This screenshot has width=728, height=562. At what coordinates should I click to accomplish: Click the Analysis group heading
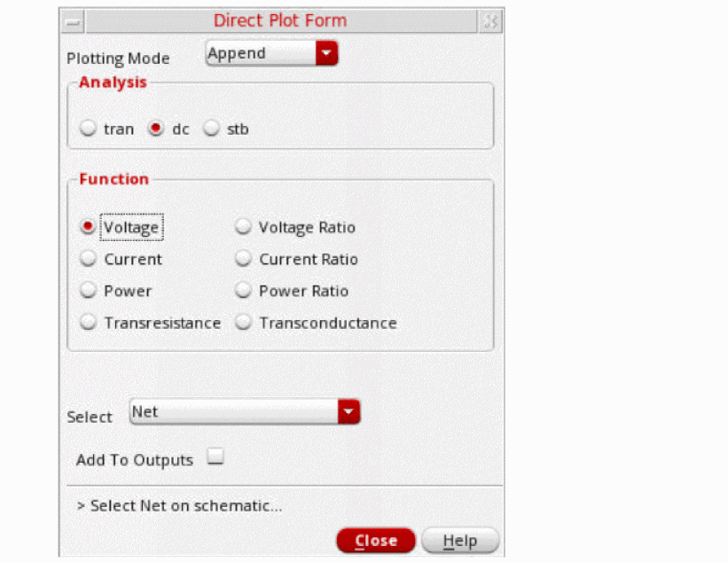(x=113, y=82)
